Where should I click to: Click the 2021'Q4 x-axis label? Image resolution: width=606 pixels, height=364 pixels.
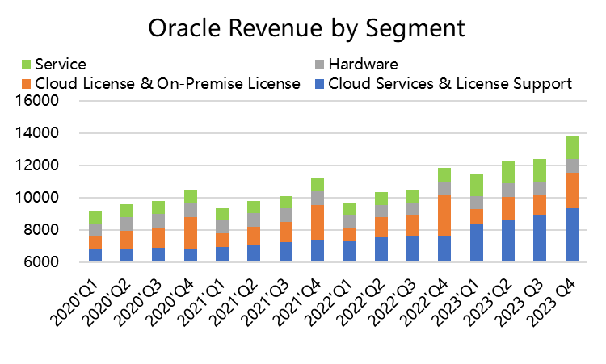coord(297,302)
